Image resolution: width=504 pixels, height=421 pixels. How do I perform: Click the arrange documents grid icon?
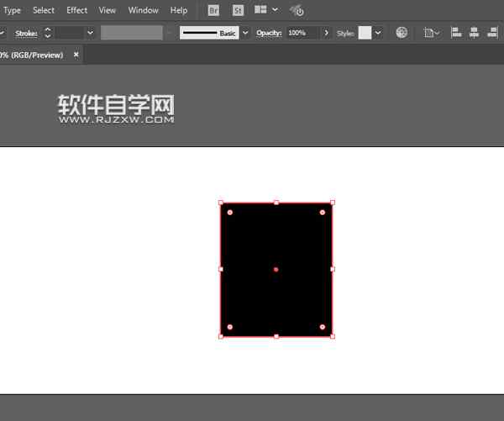pos(260,9)
